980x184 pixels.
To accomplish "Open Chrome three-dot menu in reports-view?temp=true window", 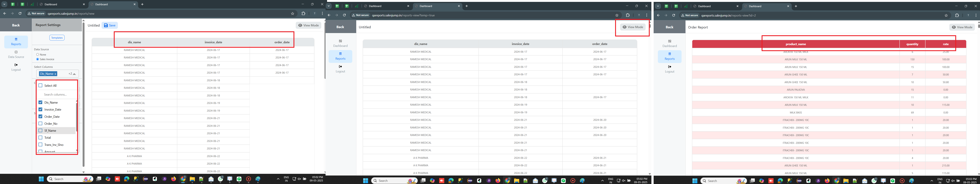I will pyautogui.click(x=647, y=15).
